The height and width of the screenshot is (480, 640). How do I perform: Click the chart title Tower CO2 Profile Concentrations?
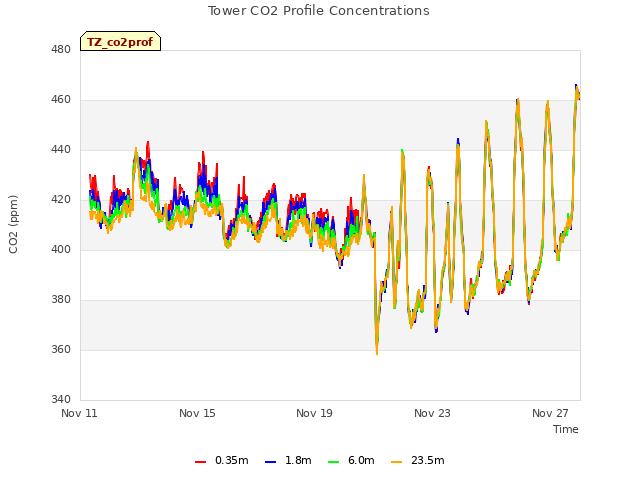[x=319, y=11]
